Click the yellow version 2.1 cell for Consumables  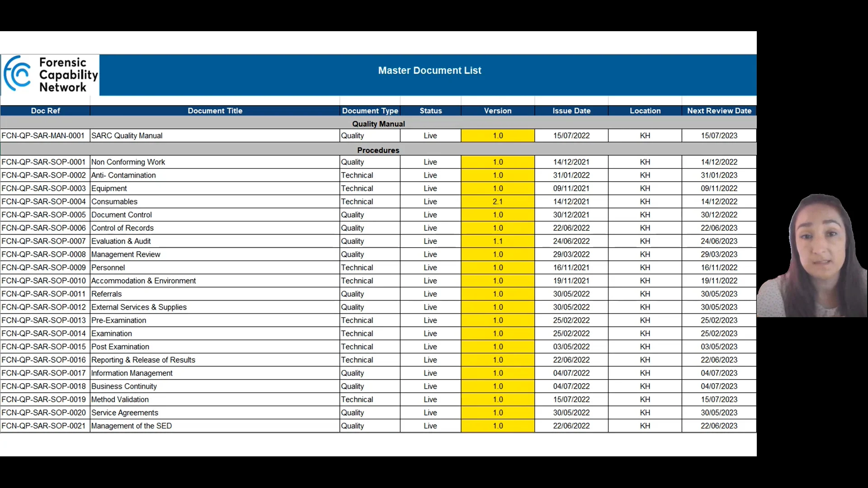click(497, 202)
